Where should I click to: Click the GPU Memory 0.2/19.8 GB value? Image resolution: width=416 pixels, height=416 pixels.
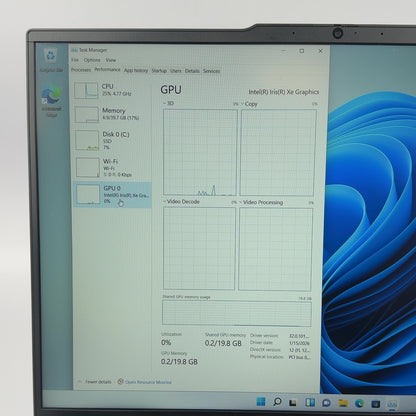179,362
